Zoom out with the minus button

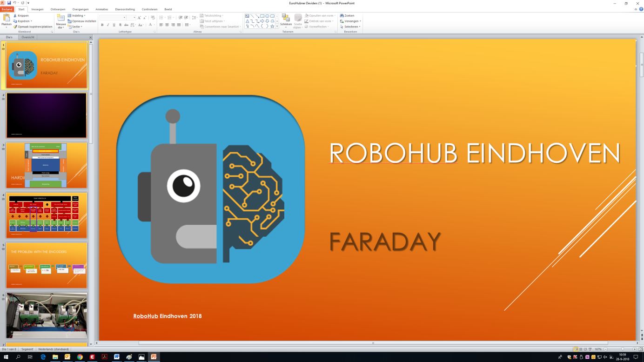click(x=606, y=349)
